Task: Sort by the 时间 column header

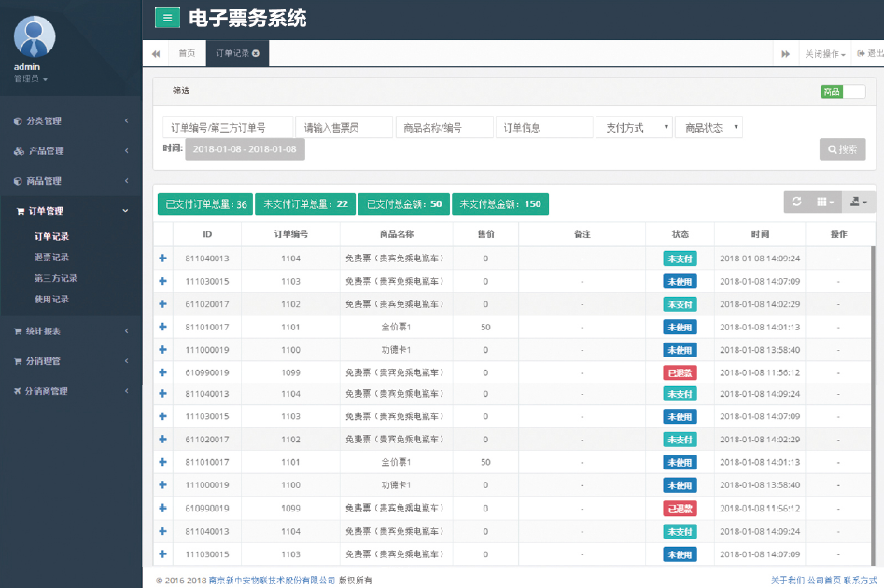Action: [x=760, y=234]
